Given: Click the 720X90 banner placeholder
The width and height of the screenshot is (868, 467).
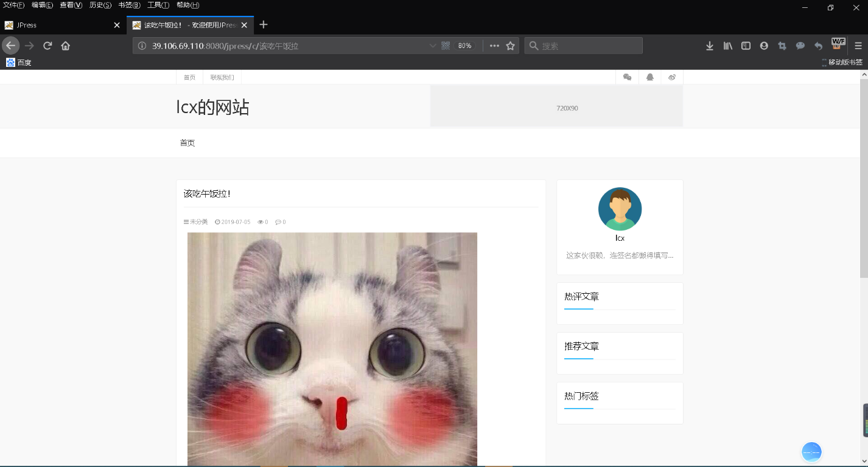Looking at the screenshot, I should pyautogui.click(x=556, y=106).
